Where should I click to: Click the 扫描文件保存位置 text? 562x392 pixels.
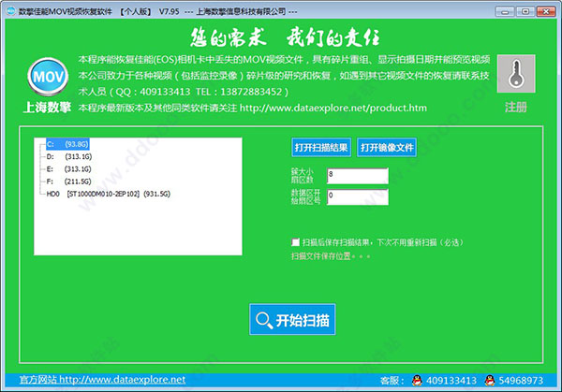330,256
